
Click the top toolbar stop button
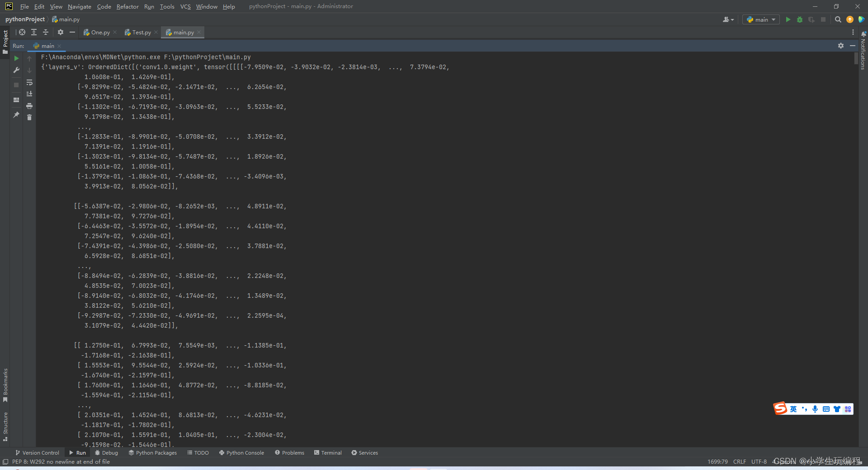click(x=823, y=19)
